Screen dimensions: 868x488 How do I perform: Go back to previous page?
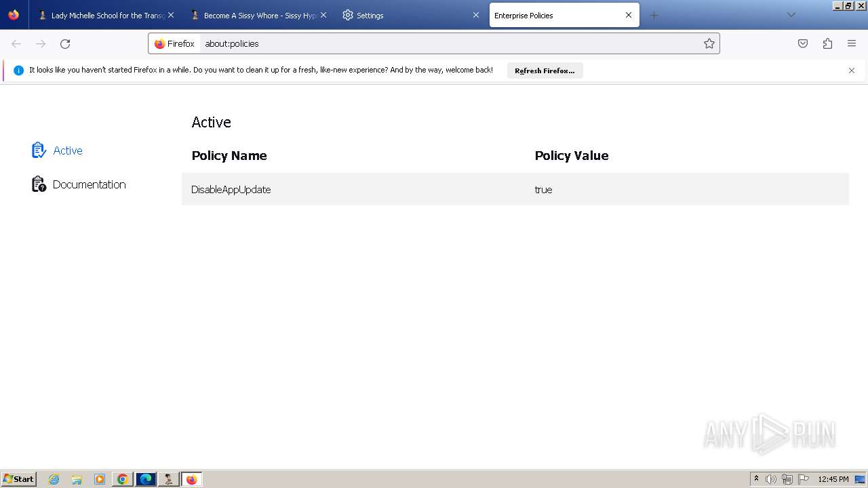click(x=16, y=43)
